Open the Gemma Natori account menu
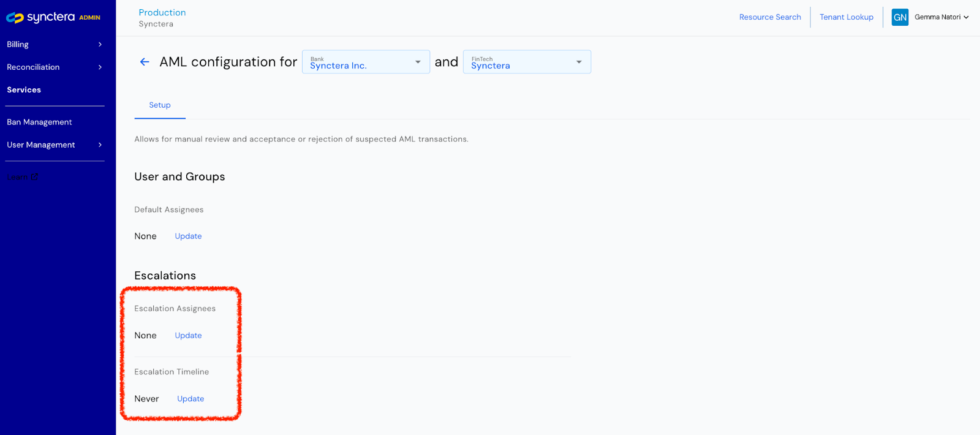The height and width of the screenshot is (435, 980). (941, 17)
